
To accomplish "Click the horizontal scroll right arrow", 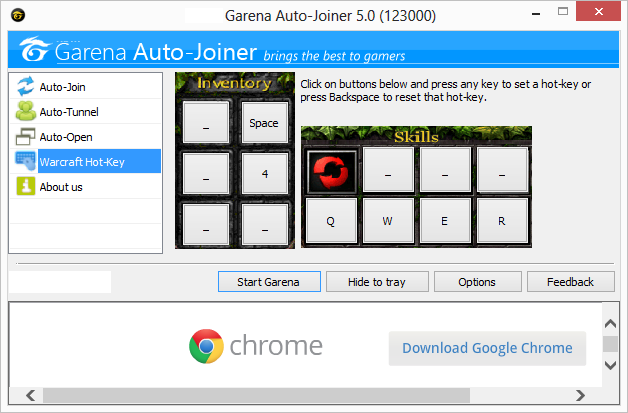I will [x=580, y=395].
